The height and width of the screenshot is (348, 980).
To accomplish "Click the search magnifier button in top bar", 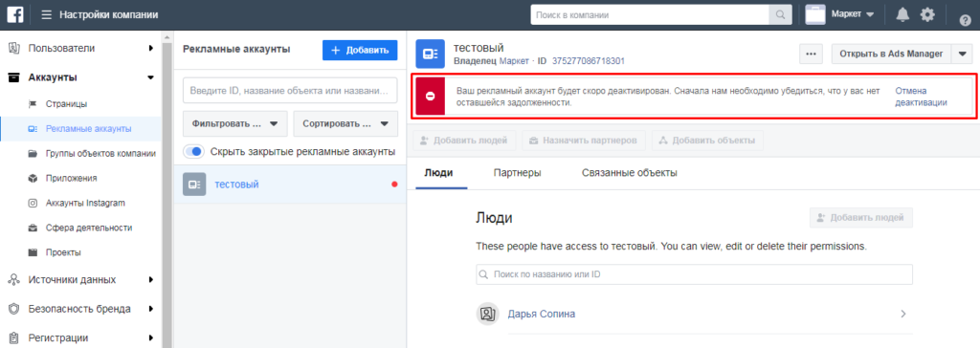I will 781,14.
